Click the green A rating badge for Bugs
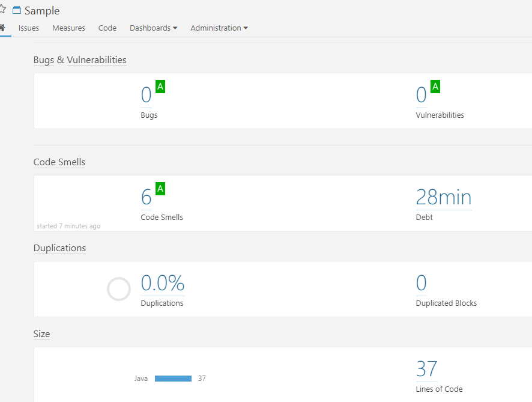This screenshot has height=402, width=532. pyautogui.click(x=160, y=87)
